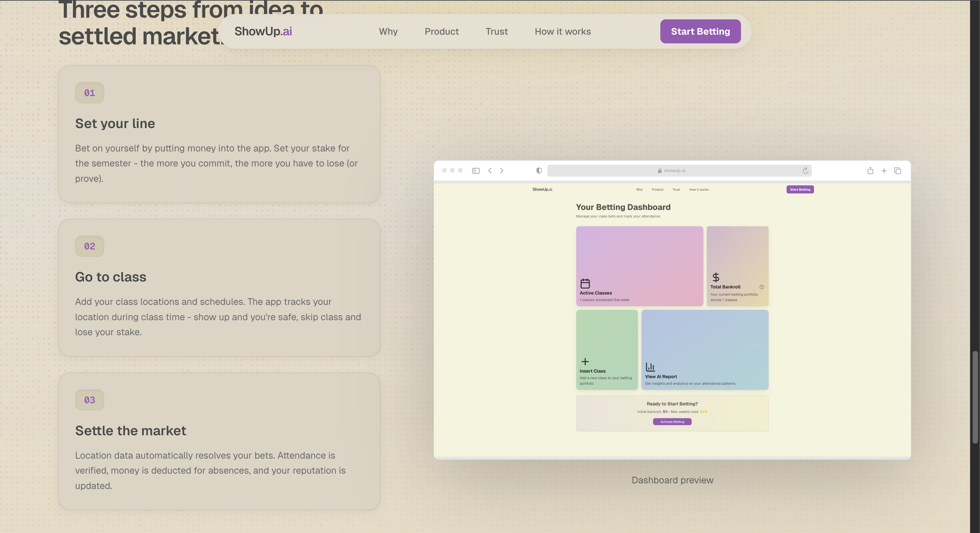Click the back arrow in preview browser
The image size is (980, 533).
coord(490,170)
